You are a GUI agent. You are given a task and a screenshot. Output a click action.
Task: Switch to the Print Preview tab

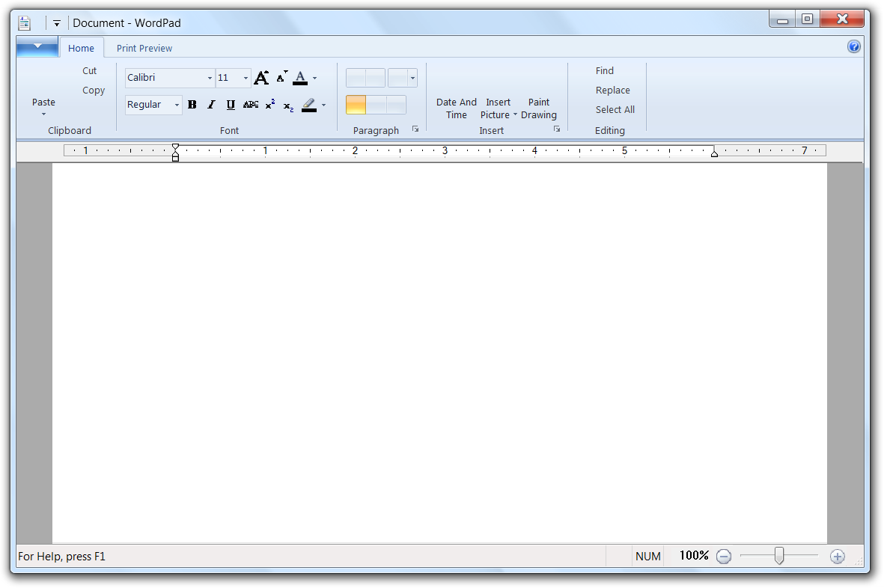[x=144, y=49]
